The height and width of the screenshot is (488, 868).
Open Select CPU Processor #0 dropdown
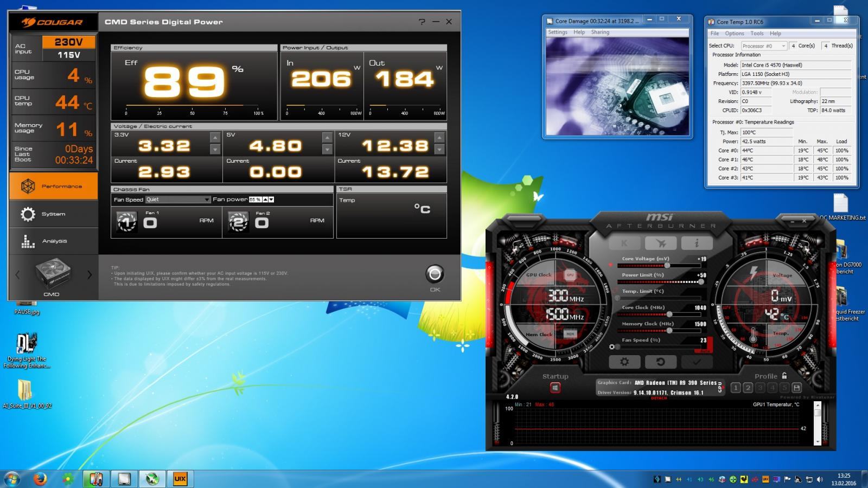click(x=763, y=46)
